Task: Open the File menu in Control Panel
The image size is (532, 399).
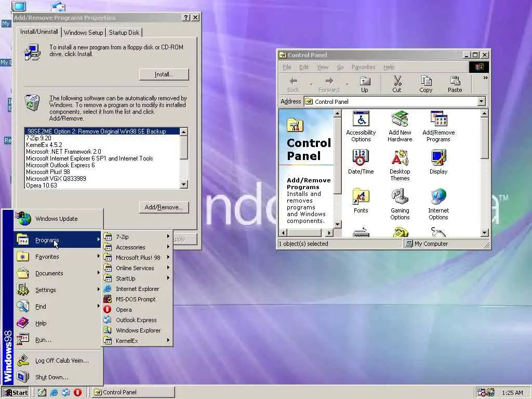Action: click(287, 67)
